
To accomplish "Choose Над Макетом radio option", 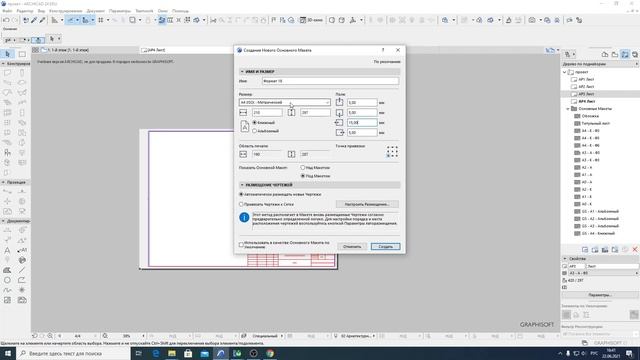I will pos(303,167).
